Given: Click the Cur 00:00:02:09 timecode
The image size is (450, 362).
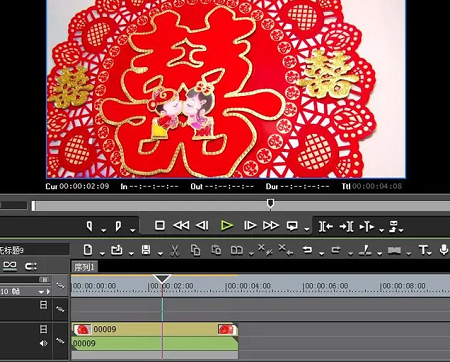Looking at the screenshot, I should click(77, 186).
